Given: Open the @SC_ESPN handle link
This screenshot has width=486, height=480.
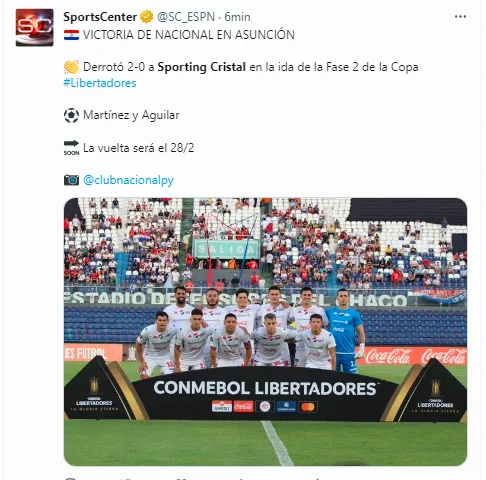Looking at the screenshot, I should (x=186, y=17).
